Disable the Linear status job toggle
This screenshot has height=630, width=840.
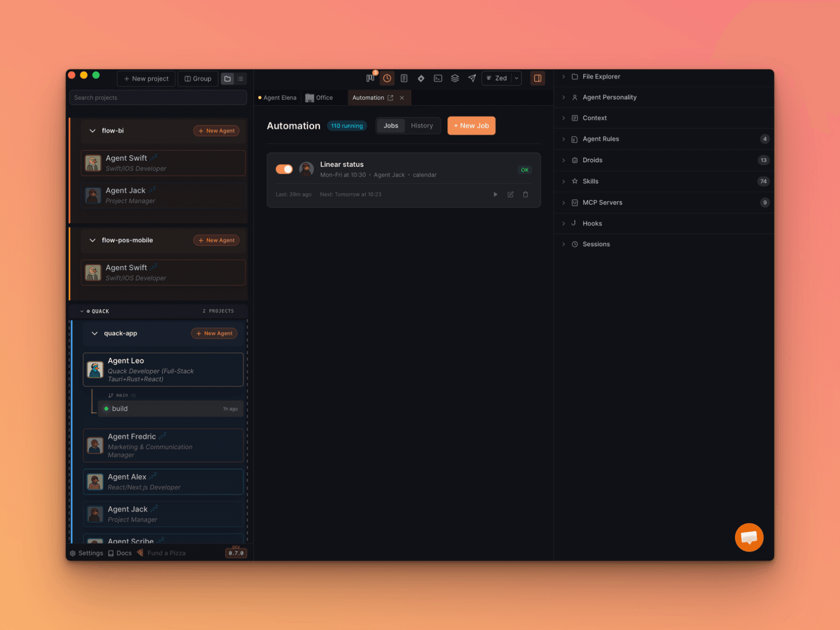284,169
